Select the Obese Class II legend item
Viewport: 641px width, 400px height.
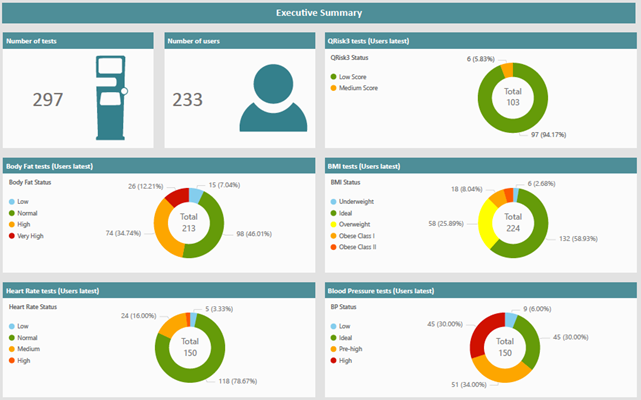(364, 248)
